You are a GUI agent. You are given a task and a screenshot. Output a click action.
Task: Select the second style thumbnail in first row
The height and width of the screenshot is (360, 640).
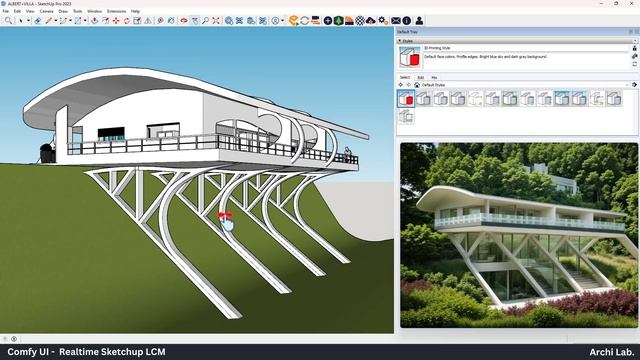click(x=423, y=99)
